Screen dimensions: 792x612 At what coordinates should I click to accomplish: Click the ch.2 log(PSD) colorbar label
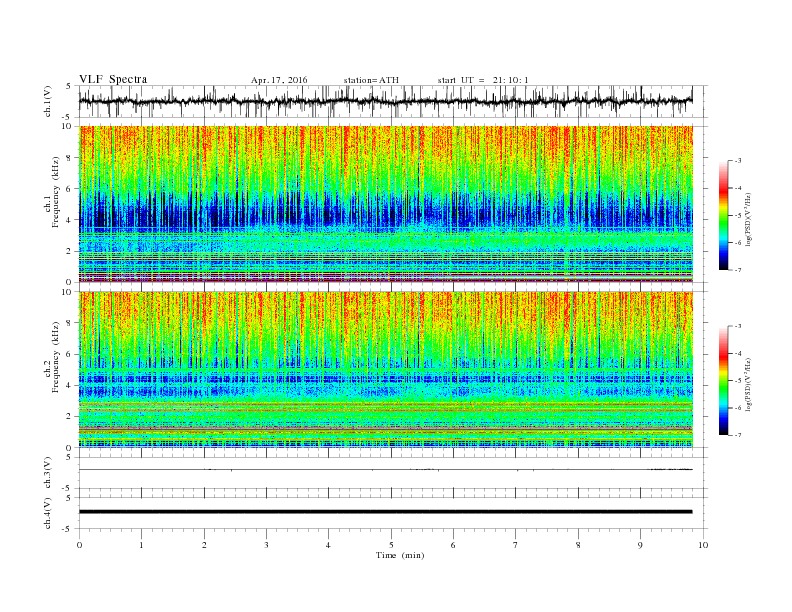[748, 384]
